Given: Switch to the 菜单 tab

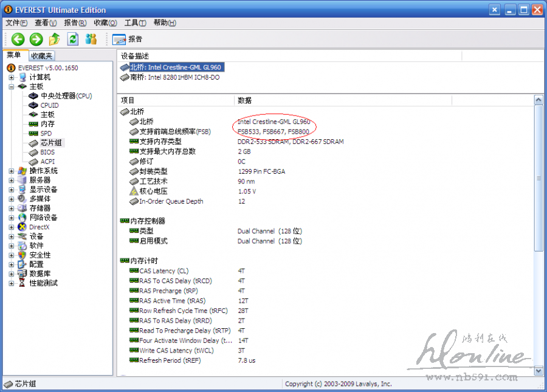Looking at the screenshot, I should (15, 55).
